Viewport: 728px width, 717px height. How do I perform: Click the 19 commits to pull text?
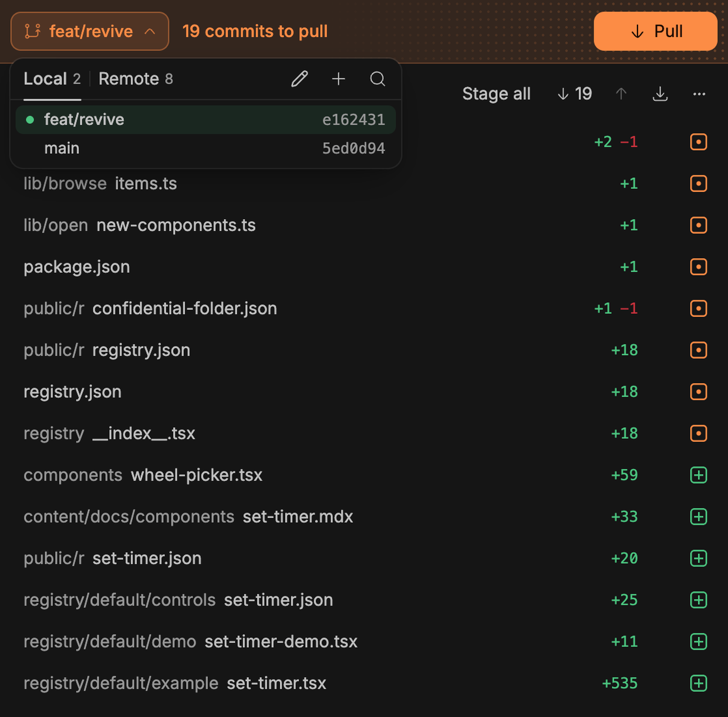(255, 31)
